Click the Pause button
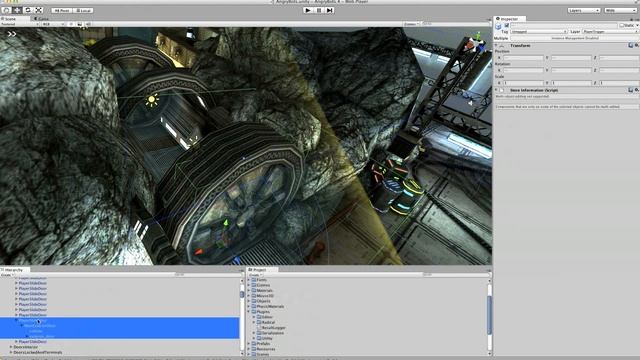The image size is (640, 360). [319, 10]
